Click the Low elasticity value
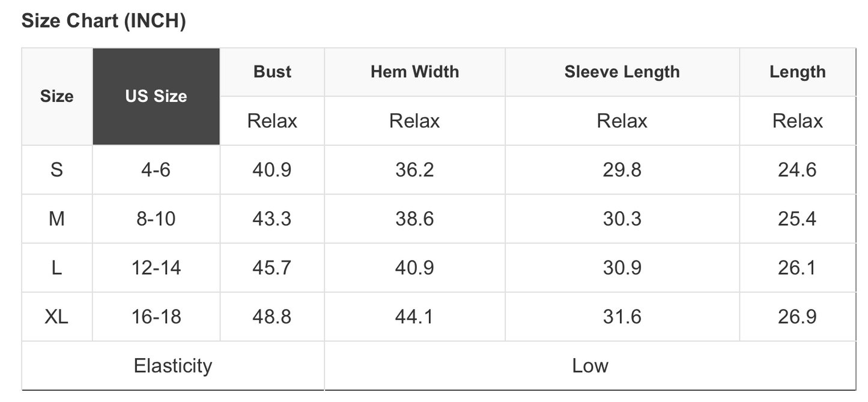This screenshot has width=868, height=402. click(590, 366)
